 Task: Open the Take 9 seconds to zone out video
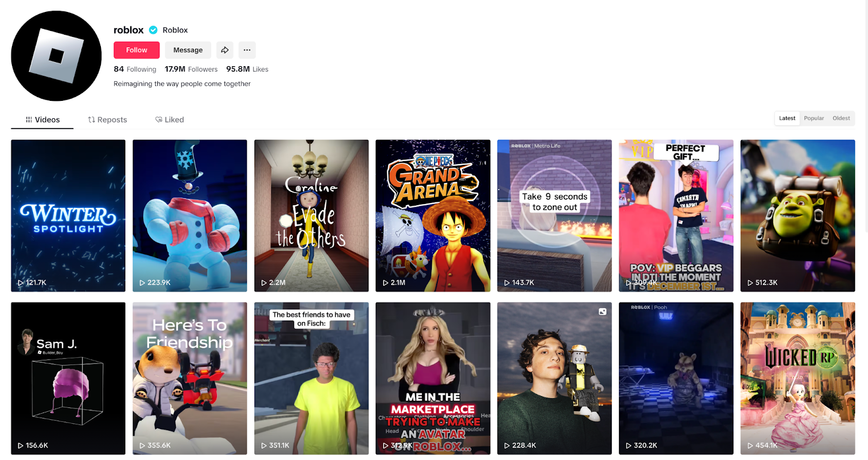point(554,216)
